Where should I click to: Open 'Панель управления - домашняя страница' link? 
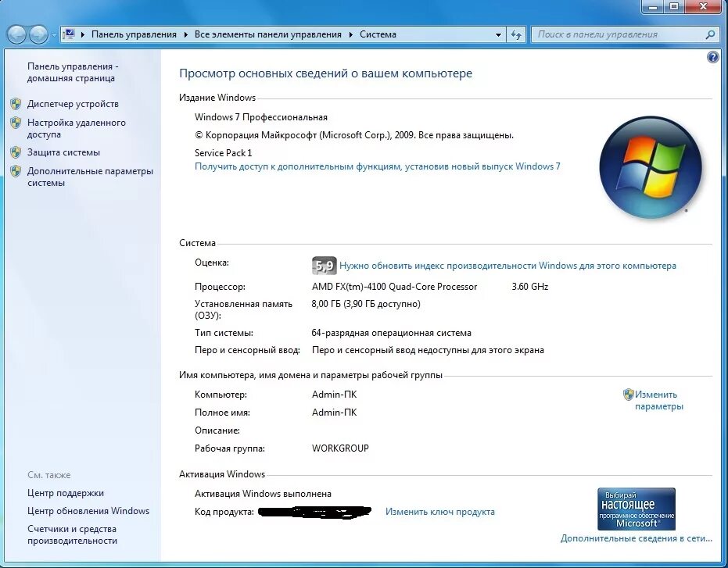point(73,73)
